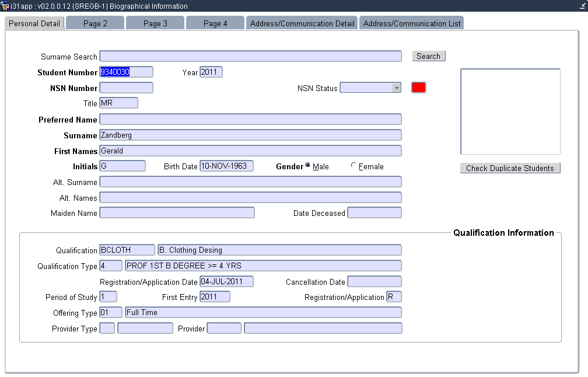Image resolution: width=588 pixels, height=377 pixels.
Task: Click the restore icon in title bar corner
Action: pyautogui.click(x=582, y=6)
